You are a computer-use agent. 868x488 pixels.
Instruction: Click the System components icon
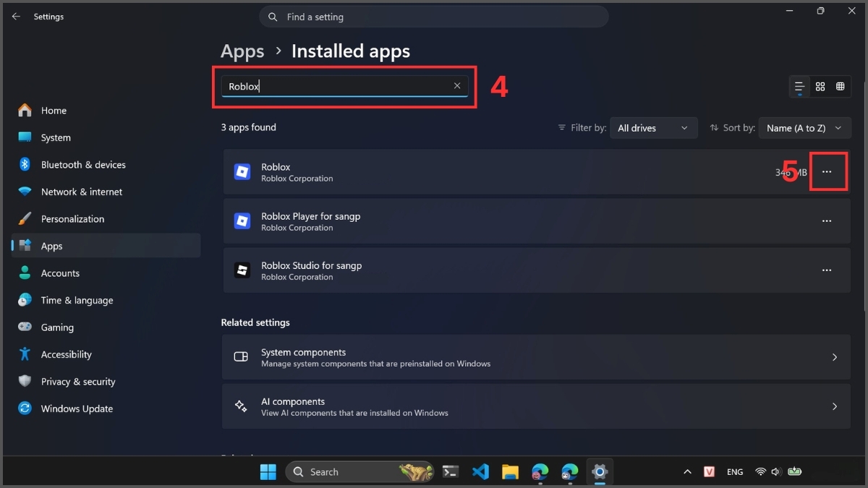click(241, 357)
